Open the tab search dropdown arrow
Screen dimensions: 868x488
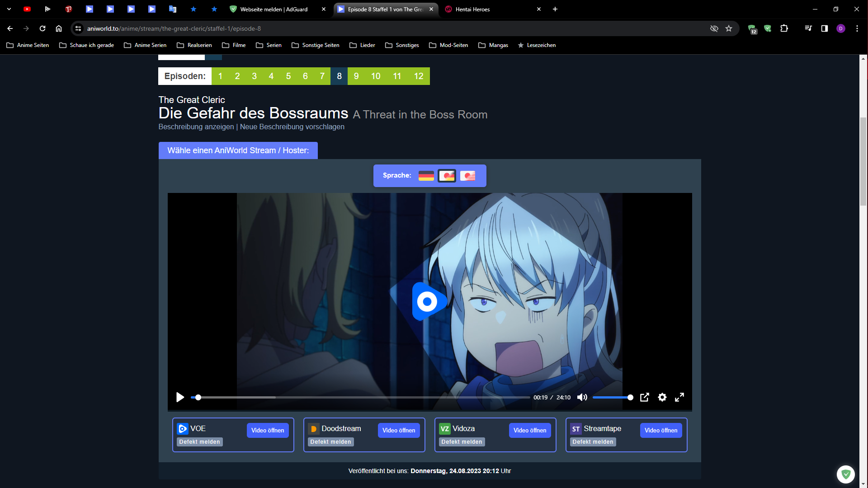click(x=9, y=9)
